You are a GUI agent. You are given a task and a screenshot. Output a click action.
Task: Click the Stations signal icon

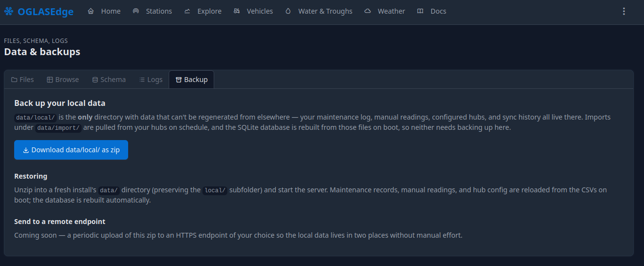pos(136,11)
